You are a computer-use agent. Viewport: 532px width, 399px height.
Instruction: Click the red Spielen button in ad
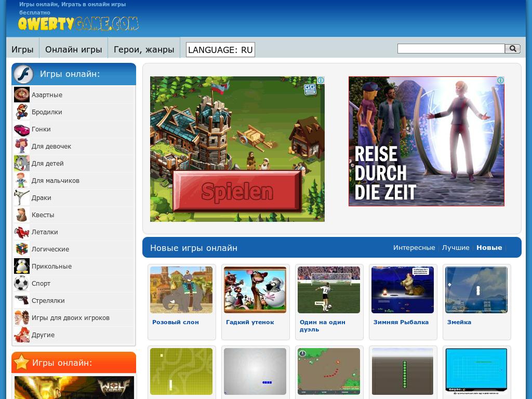(237, 191)
